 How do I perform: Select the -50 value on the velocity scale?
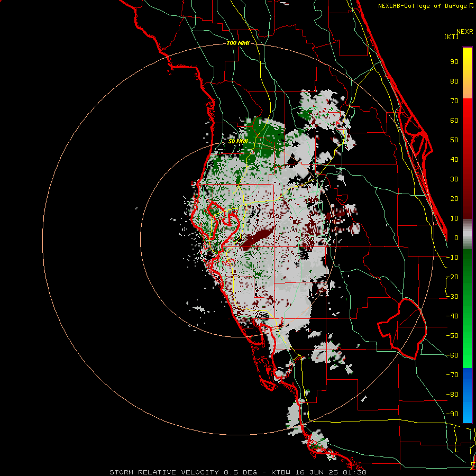[452, 336]
